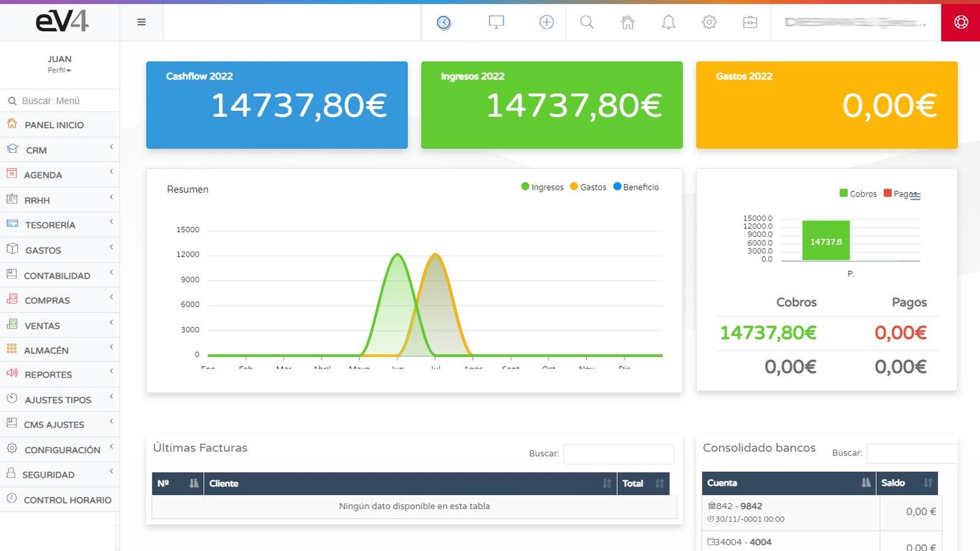Toggle sidebar with hamburger menu button
980x551 pixels.
tap(141, 23)
